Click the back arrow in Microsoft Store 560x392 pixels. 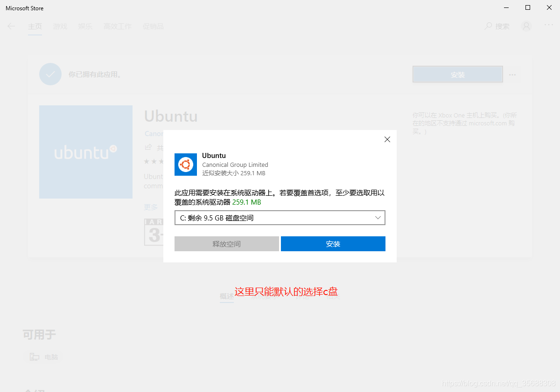tap(11, 26)
